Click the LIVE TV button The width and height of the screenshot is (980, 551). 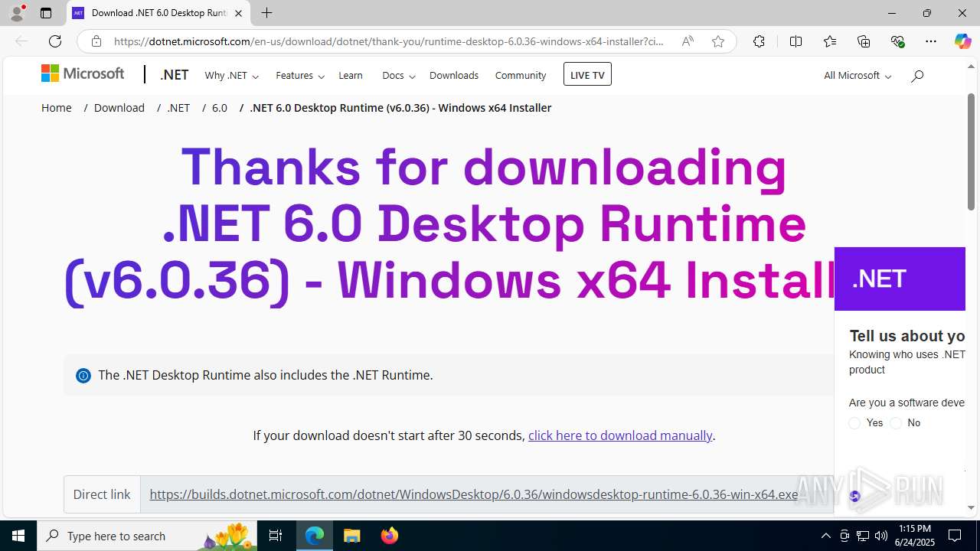click(x=587, y=74)
